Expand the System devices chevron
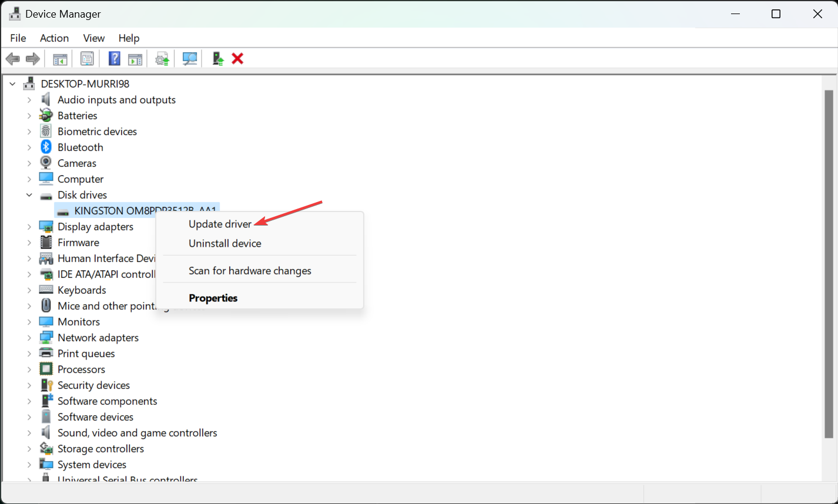Image resolution: width=838 pixels, height=504 pixels. 29,465
